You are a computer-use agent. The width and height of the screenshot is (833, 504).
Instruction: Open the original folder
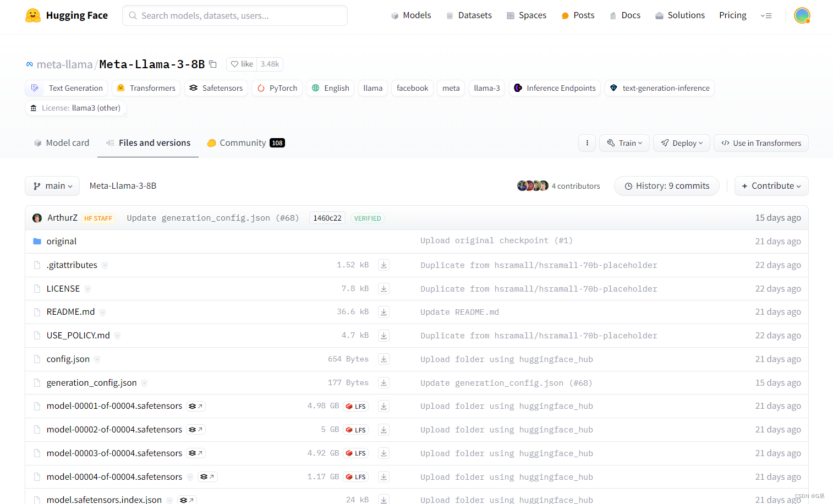click(x=62, y=242)
